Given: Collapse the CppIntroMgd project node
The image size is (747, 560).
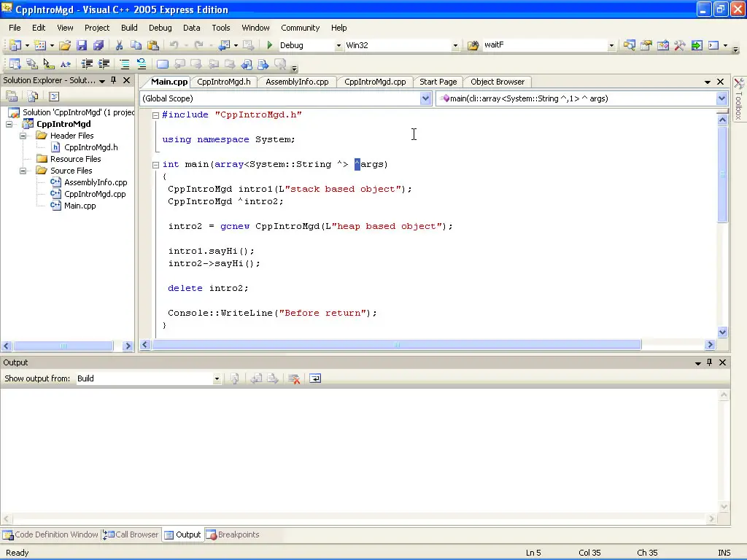Looking at the screenshot, I should (9, 124).
